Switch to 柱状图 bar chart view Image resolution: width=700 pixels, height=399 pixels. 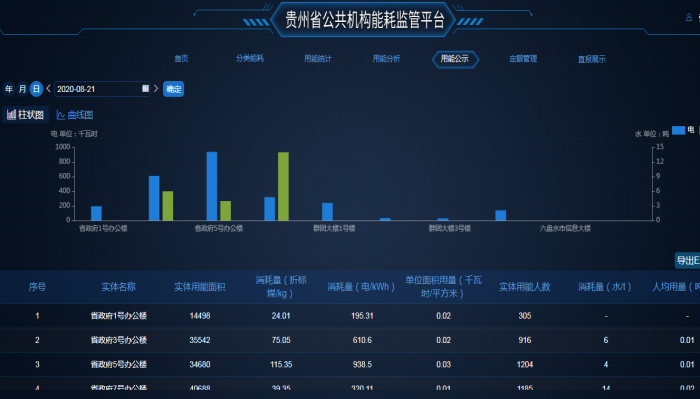point(25,115)
